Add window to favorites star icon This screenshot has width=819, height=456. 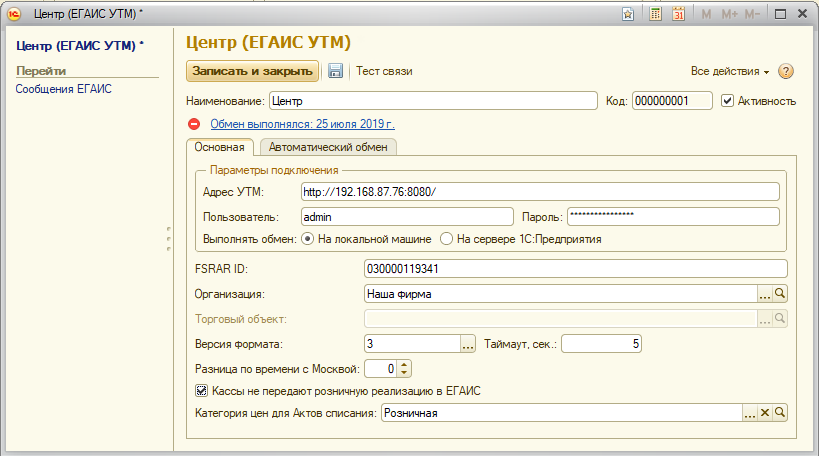pyautogui.click(x=628, y=14)
